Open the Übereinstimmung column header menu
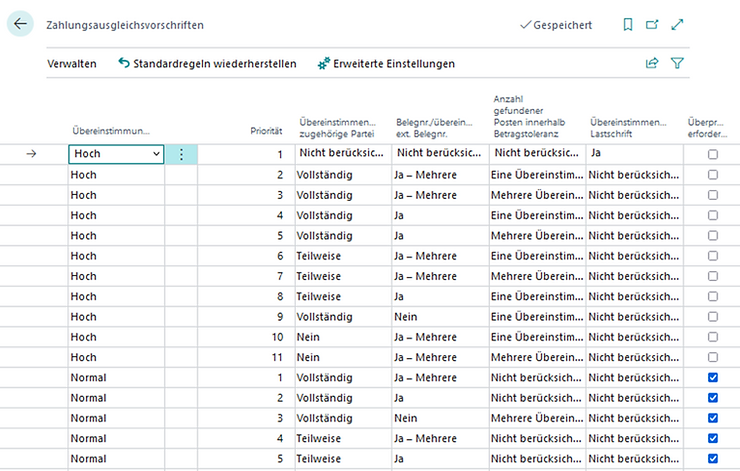 [111, 131]
